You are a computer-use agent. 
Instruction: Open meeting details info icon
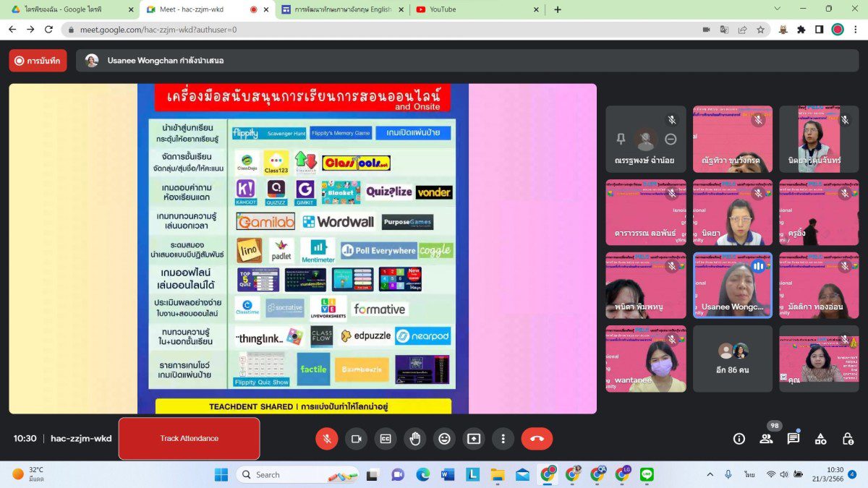tap(739, 438)
